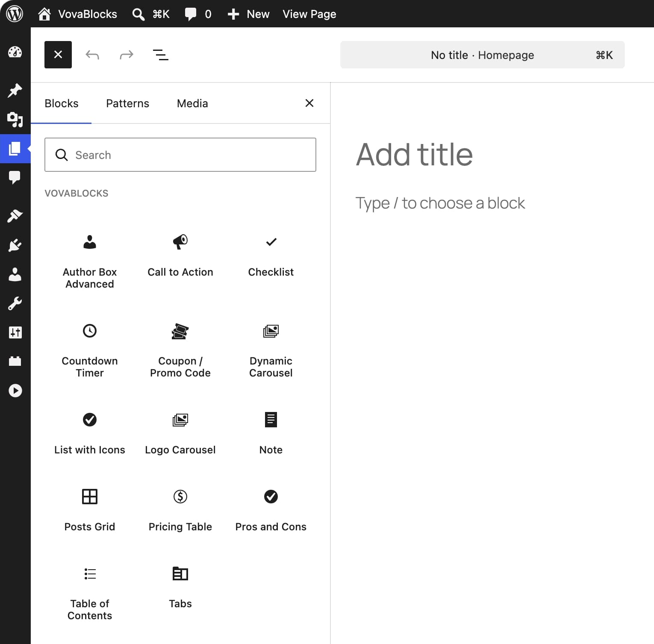Screen dimensions: 654x644
Task: Insert the Posts Grid block
Action: point(90,511)
